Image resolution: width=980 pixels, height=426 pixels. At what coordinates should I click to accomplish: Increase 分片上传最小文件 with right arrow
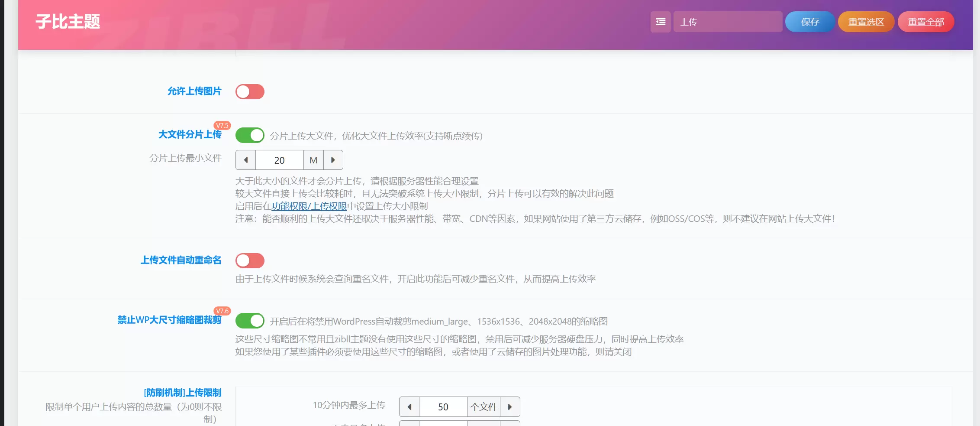(333, 160)
